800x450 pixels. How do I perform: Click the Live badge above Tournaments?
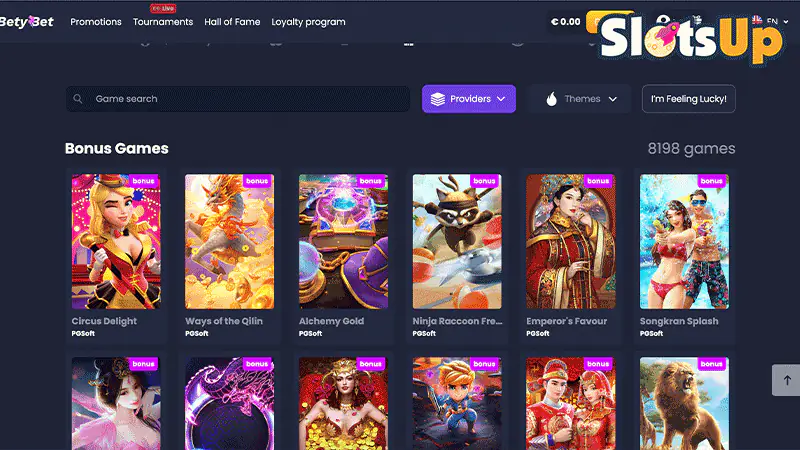pos(163,8)
